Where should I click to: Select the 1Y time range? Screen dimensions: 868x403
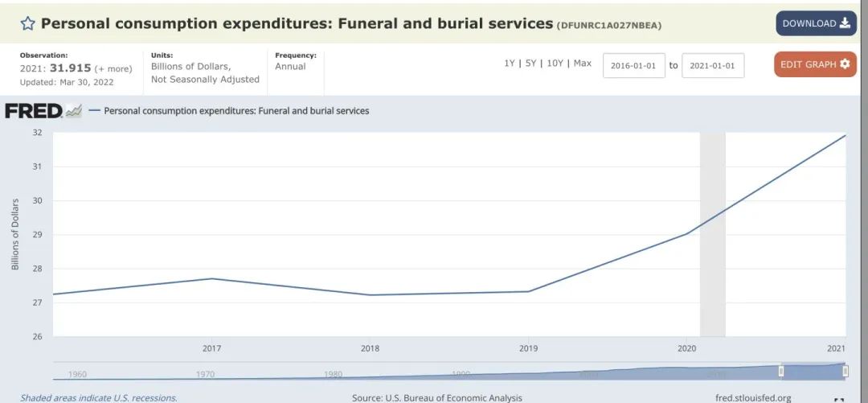coord(510,64)
